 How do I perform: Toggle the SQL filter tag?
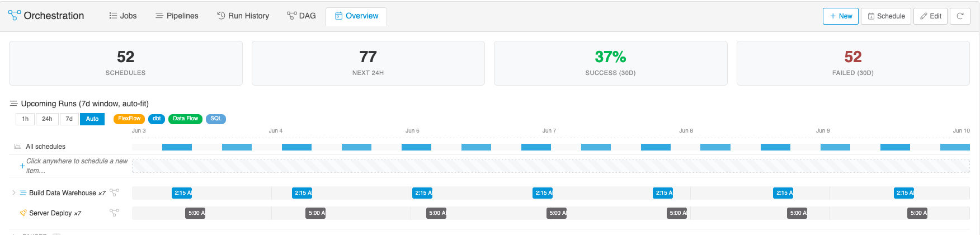click(x=216, y=119)
